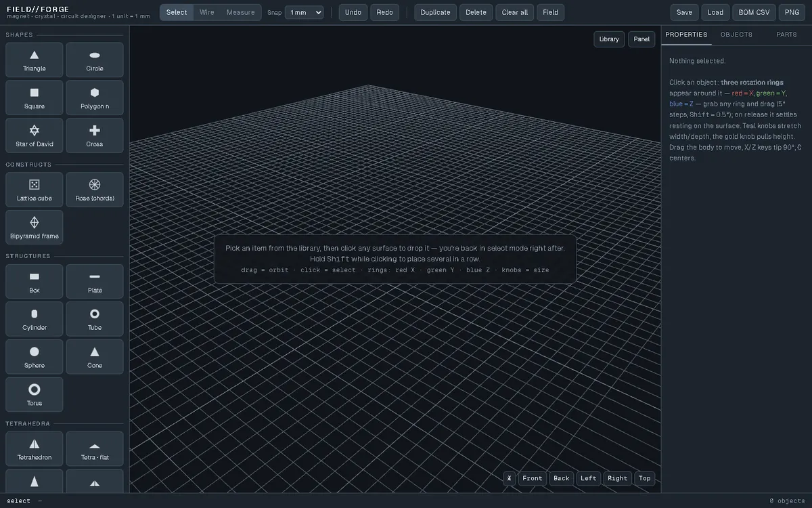Viewport: 812px width, 508px height.
Task: Click the TETRAHEDRA section heading
Action: (x=29, y=423)
